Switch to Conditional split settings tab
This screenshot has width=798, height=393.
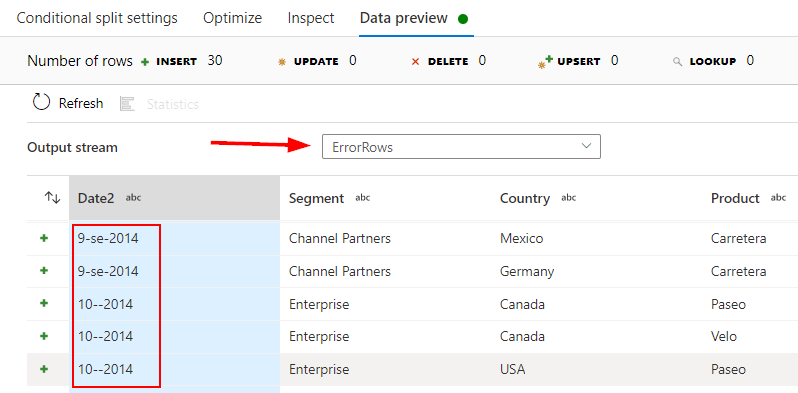point(97,18)
